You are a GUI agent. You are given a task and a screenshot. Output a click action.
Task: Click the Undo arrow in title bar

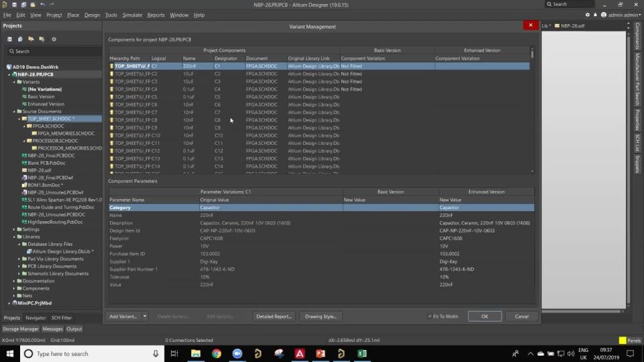pyautogui.click(x=42, y=5)
